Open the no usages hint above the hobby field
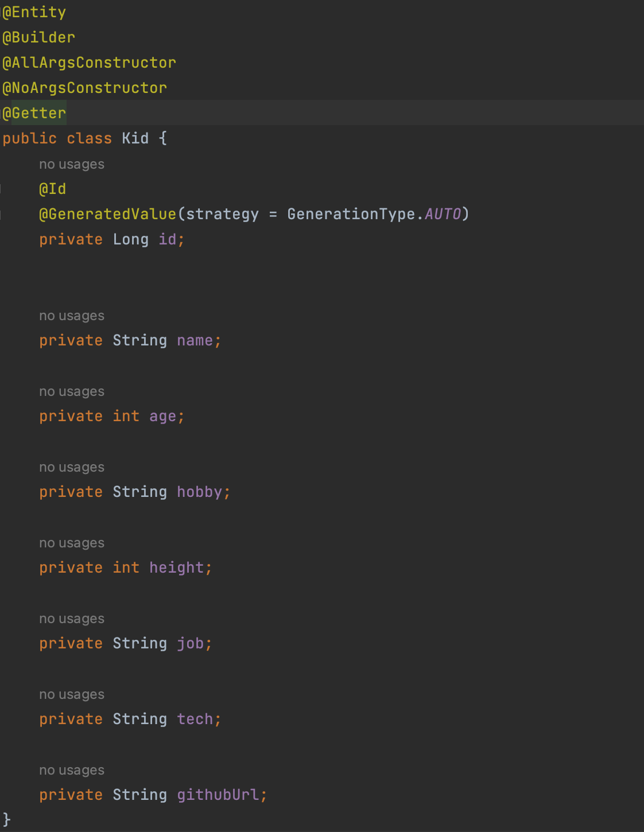The image size is (644, 832). pos(72,467)
